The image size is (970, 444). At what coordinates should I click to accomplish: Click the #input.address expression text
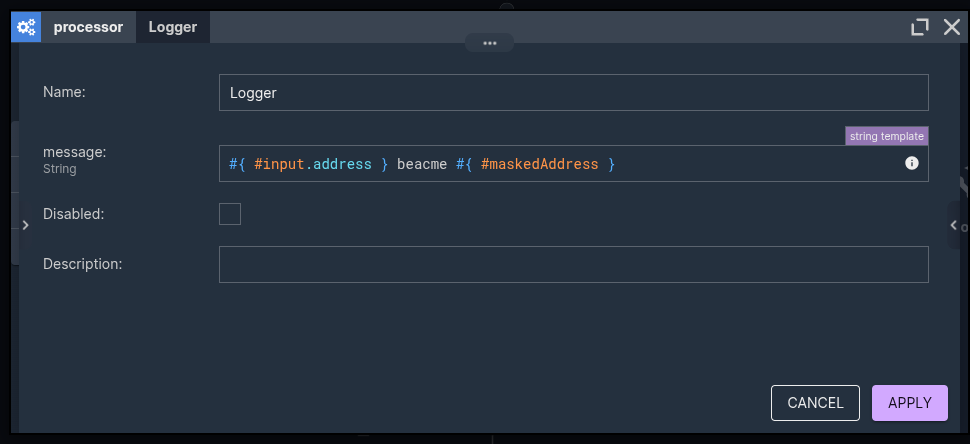click(x=313, y=164)
